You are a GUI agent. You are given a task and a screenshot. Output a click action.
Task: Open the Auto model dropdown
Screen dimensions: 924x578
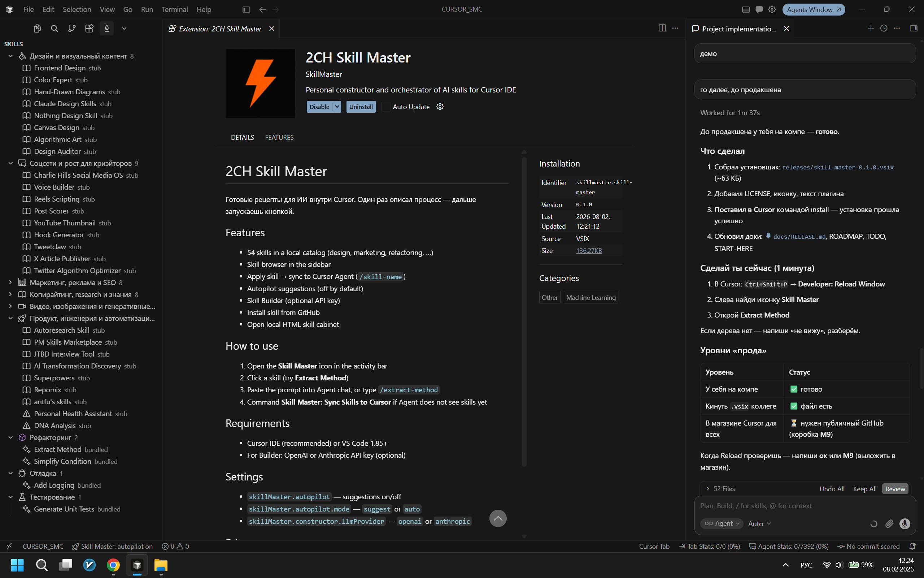pyautogui.click(x=759, y=524)
